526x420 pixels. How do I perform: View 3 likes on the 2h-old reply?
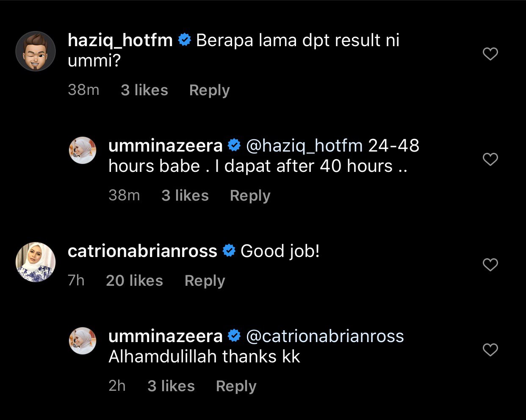[171, 386]
